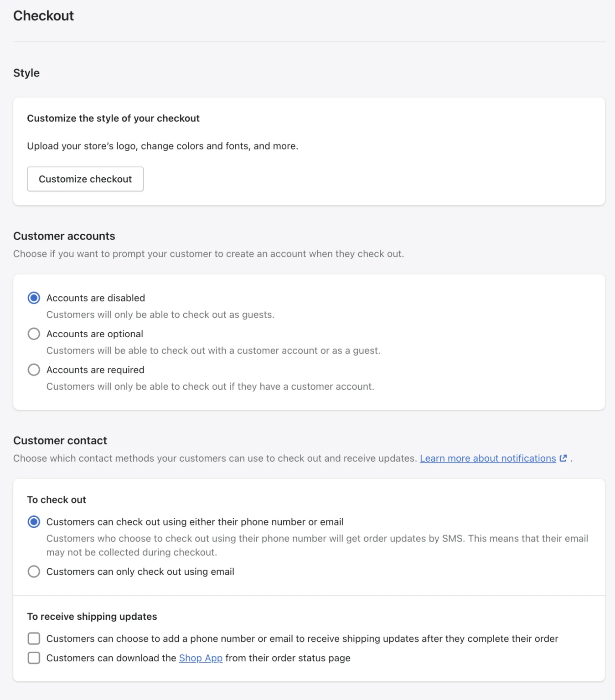Click the external link icon beside notifications link
Screen dimensions: 615x700
[x=563, y=458]
